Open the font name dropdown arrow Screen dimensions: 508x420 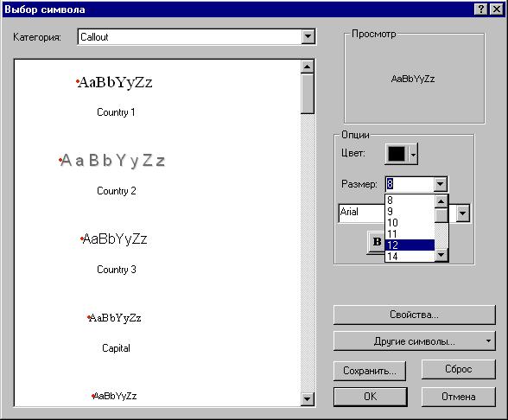click(463, 213)
